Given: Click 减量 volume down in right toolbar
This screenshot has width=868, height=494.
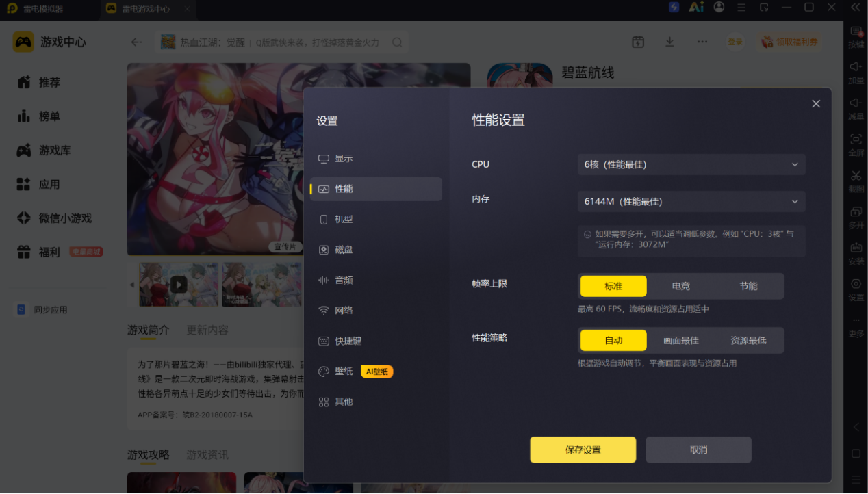Looking at the screenshot, I should [856, 109].
